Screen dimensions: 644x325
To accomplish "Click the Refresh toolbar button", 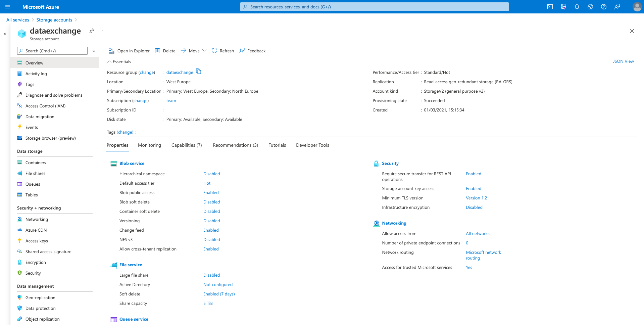I will pyautogui.click(x=223, y=51).
